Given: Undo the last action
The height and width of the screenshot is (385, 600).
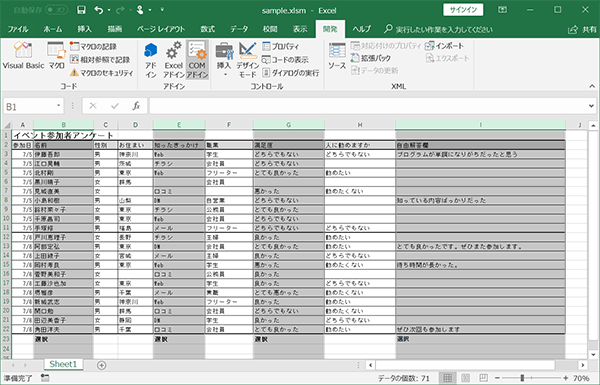Looking at the screenshot, I should coord(99,10).
